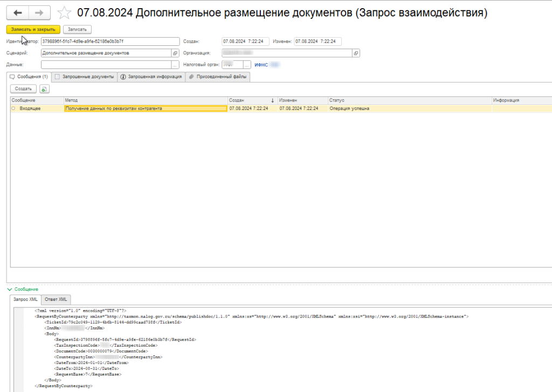This screenshot has width=552, height=392.
Task: Click the message icon in the 'Входящее' row
Action: (13, 108)
